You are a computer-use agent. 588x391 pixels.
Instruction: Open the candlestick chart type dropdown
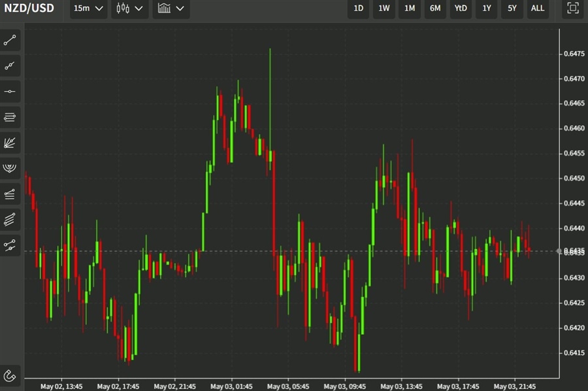tap(130, 8)
